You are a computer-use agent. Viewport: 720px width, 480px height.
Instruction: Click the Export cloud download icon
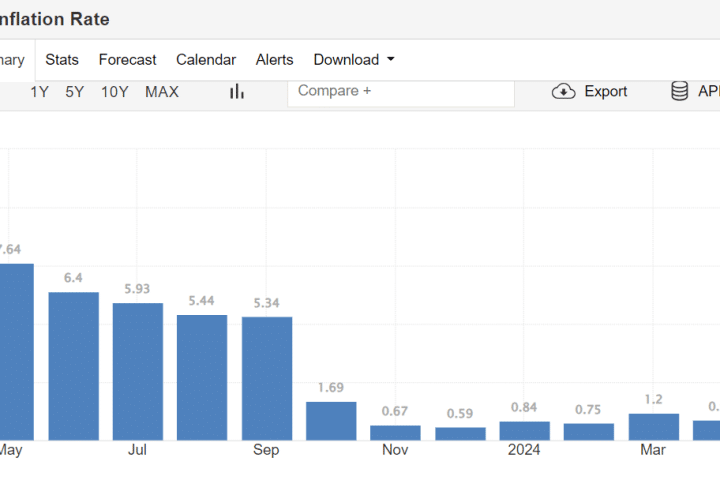point(564,92)
